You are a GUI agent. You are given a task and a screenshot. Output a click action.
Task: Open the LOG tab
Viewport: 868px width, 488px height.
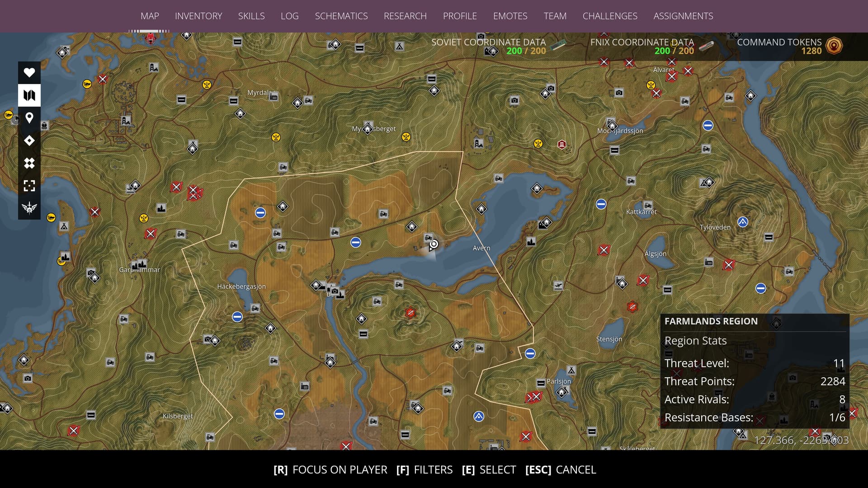point(289,16)
